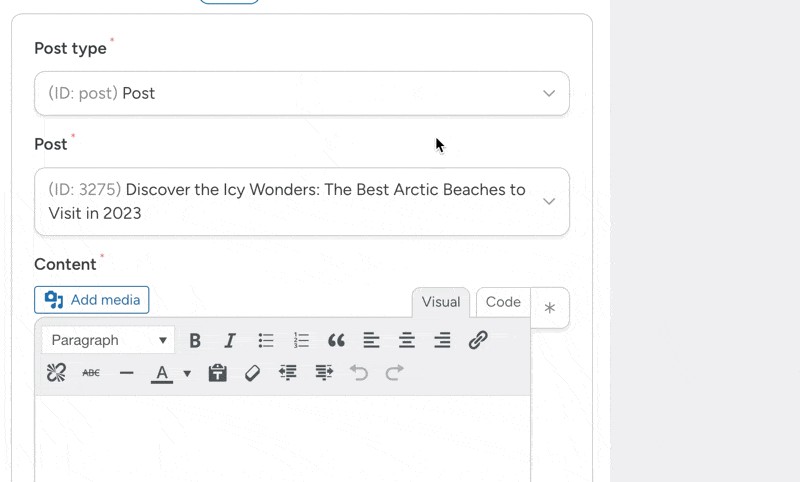
Task: Insert a bulleted list
Action: click(x=266, y=341)
